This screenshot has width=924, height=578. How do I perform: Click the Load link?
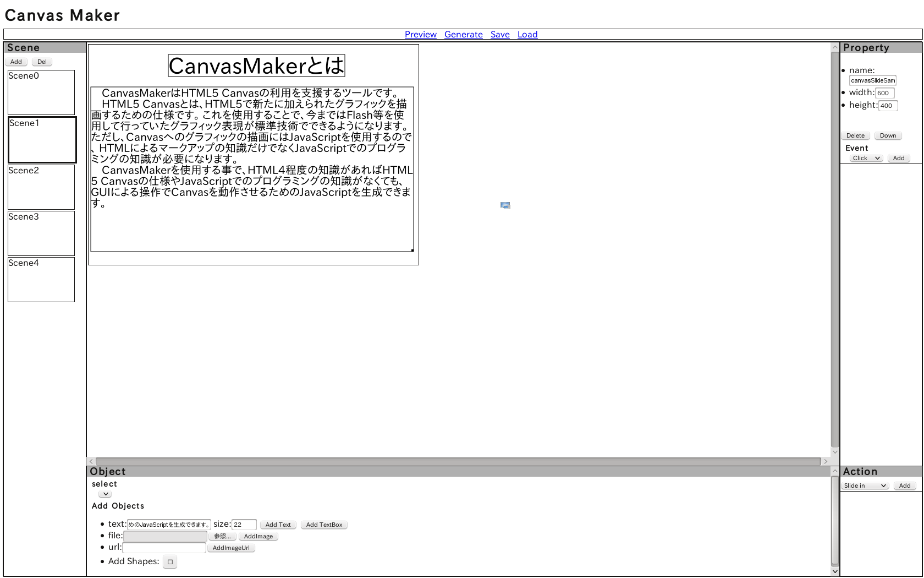tap(527, 34)
